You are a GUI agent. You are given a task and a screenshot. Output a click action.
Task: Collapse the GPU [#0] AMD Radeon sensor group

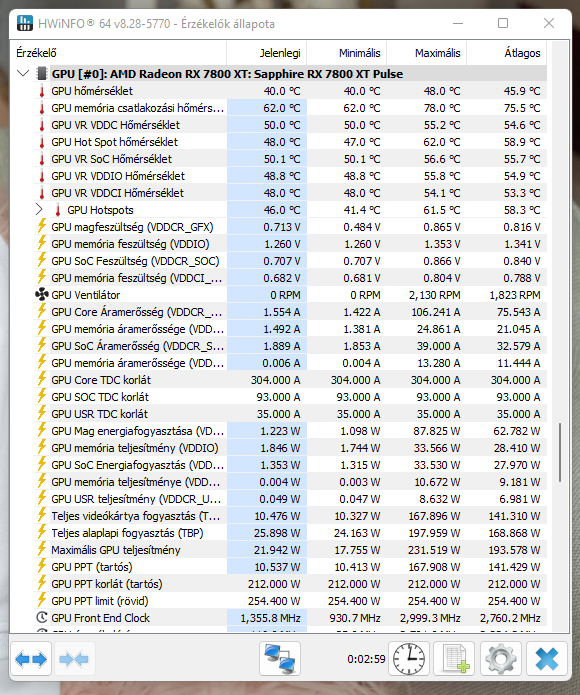click(23, 73)
